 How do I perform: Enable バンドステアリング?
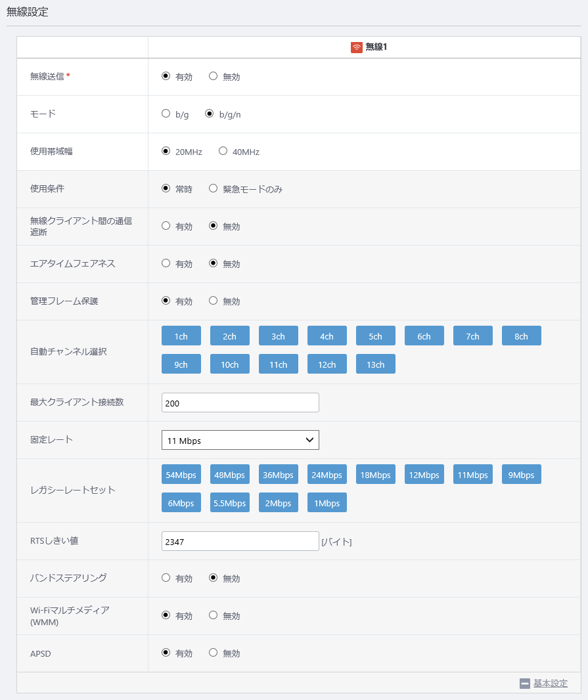click(x=166, y=578)
